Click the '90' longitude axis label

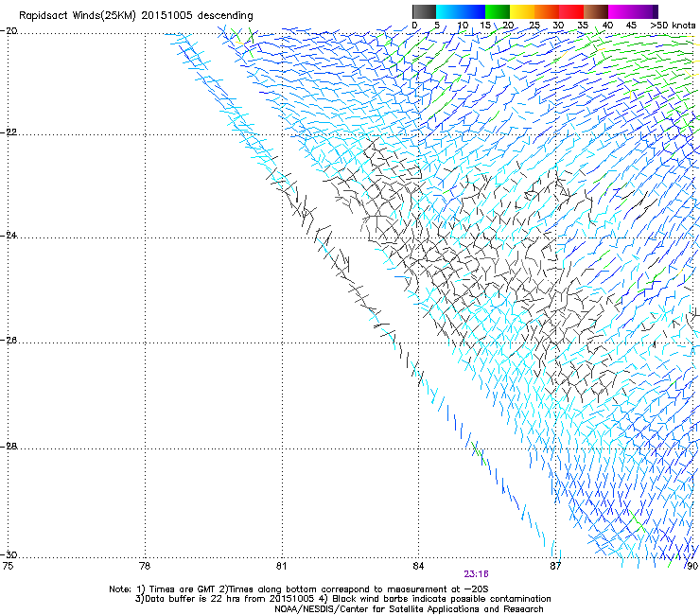point(692,566)
